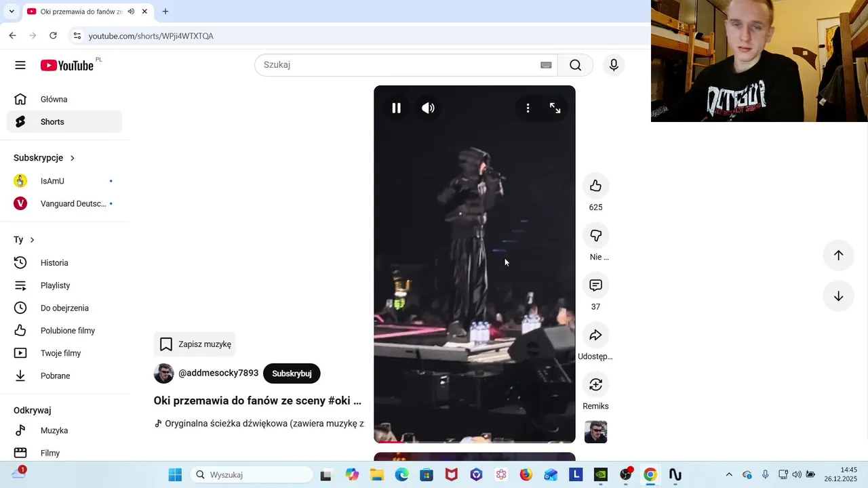Open NVIDIA app from taskbar
868x488 pixels.
(600, 474)
